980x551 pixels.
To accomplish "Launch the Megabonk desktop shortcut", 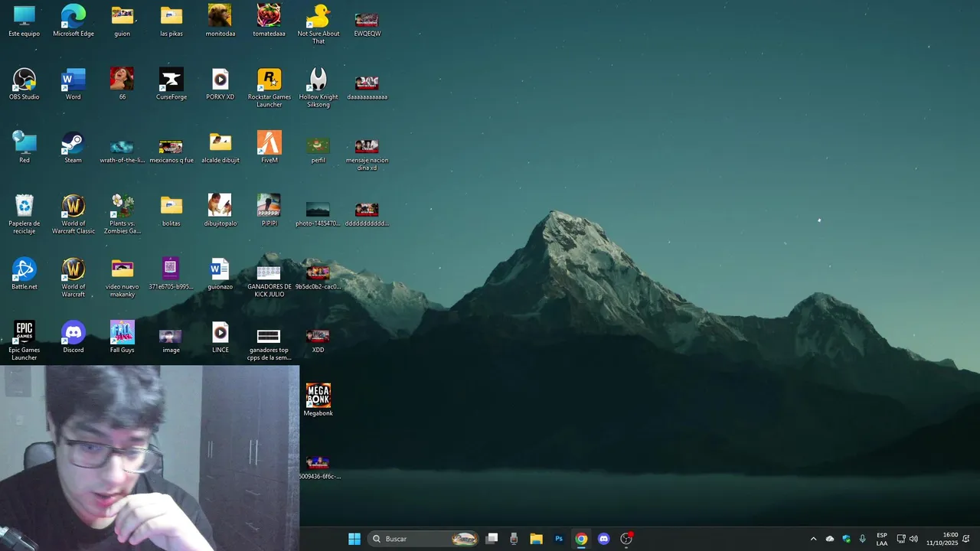I will coord(318,400).
